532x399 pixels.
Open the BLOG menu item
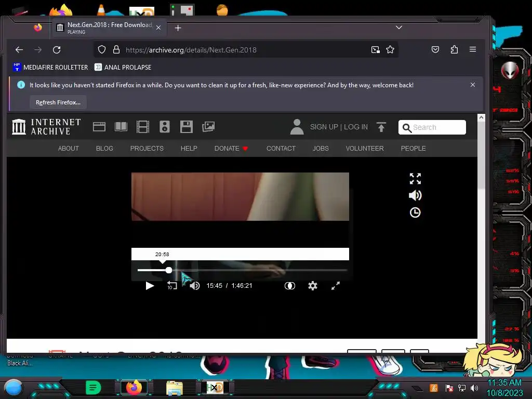[104, 149]
